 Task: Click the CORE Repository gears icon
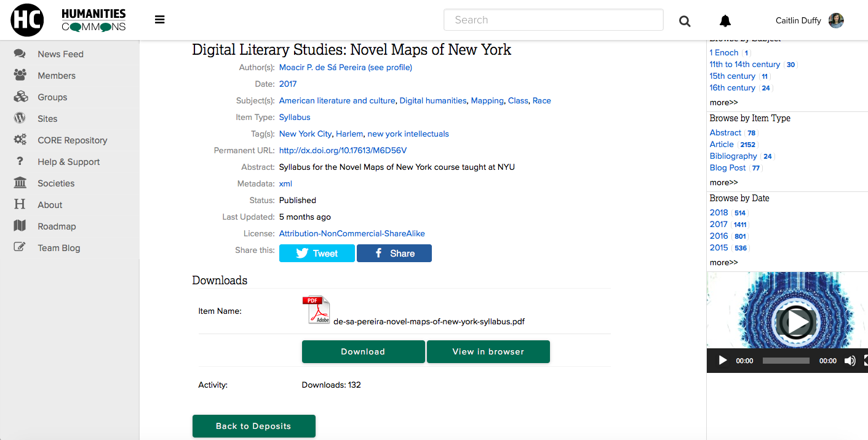coord(20,140)
